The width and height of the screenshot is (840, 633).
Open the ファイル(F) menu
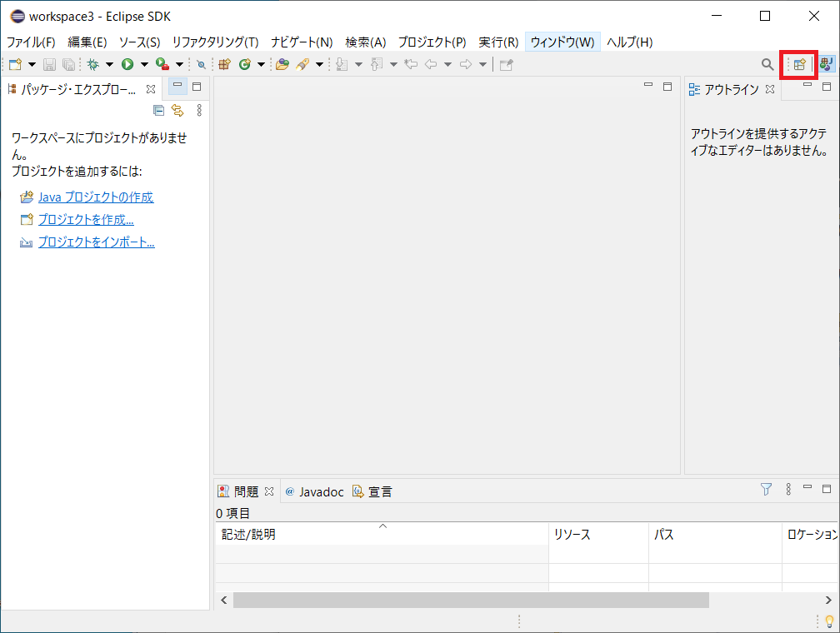[31, 42]
